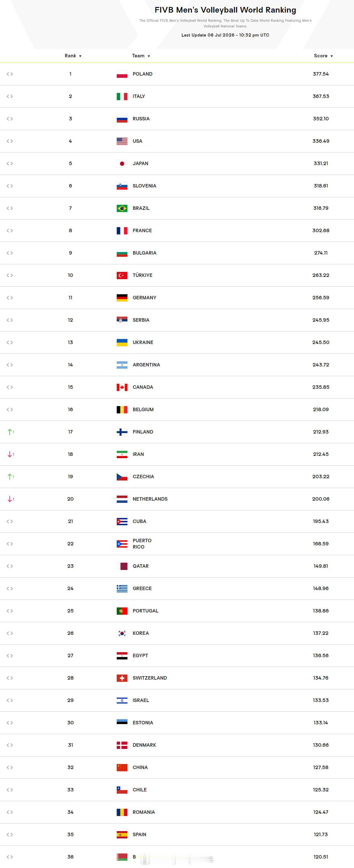The image size is (354, 868).
Task: Click the Switzerland flag icon
Action: click(x=122, y=678)
